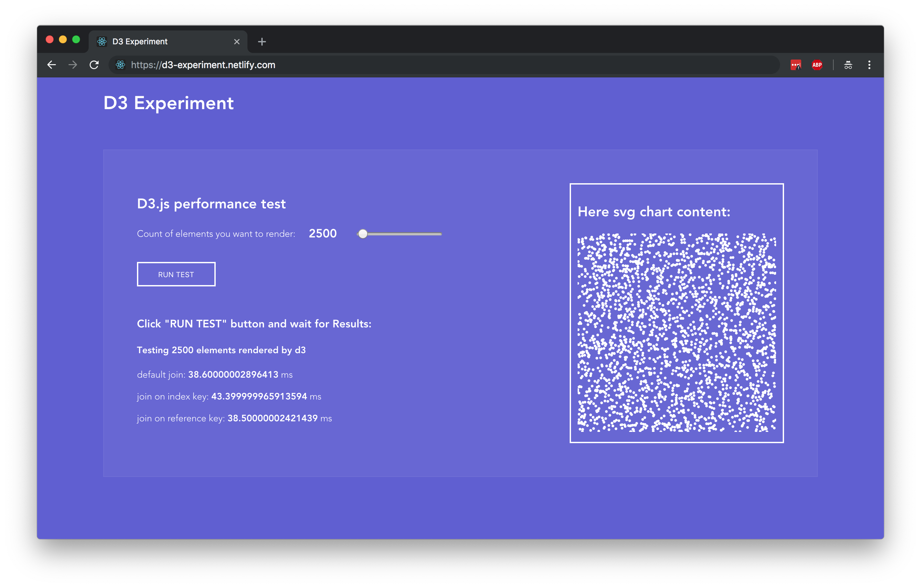Open the ABP Adblock Plus extension
Viewport: 921px width, 588px height.
tap(817, 65)
